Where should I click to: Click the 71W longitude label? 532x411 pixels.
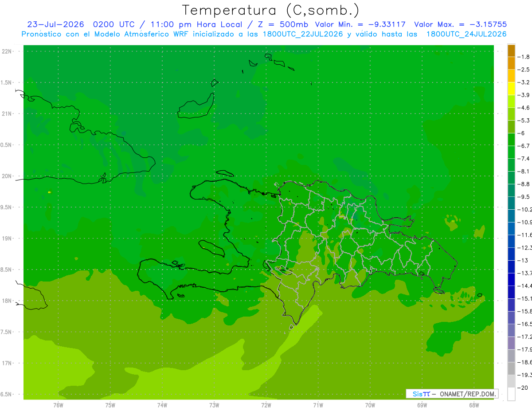coord(318,405)
